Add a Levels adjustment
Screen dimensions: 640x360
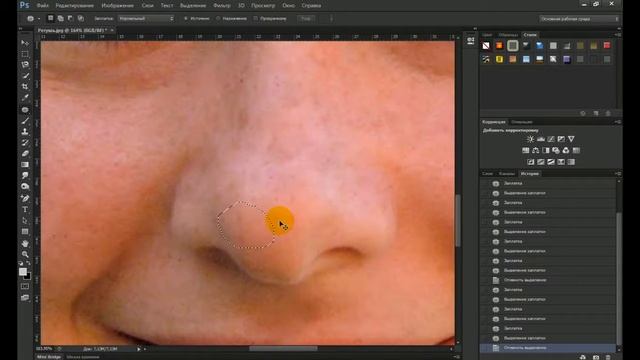tap(541, 139)
